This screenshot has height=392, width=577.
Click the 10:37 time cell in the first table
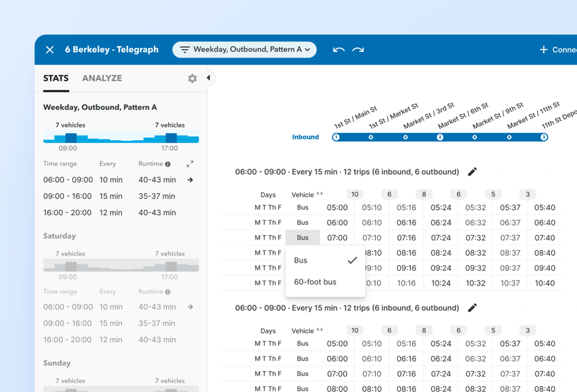click(x=510, y=283)
